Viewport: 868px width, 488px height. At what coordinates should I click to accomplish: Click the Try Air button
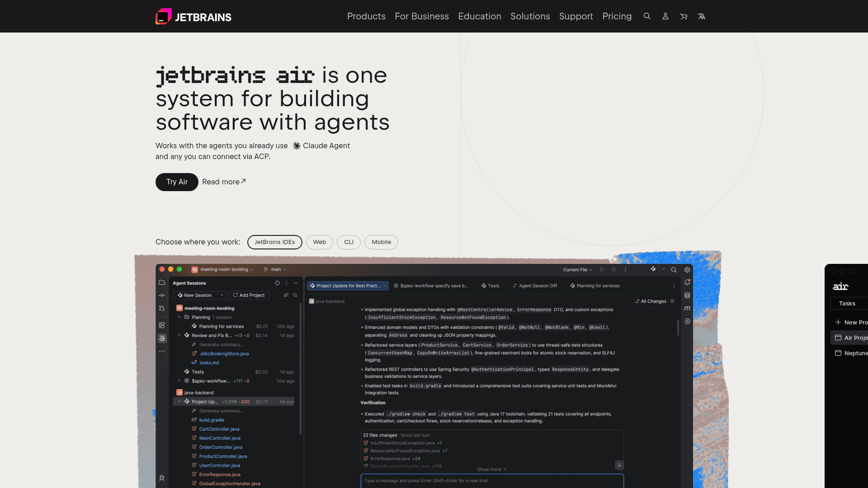[177, 182]
